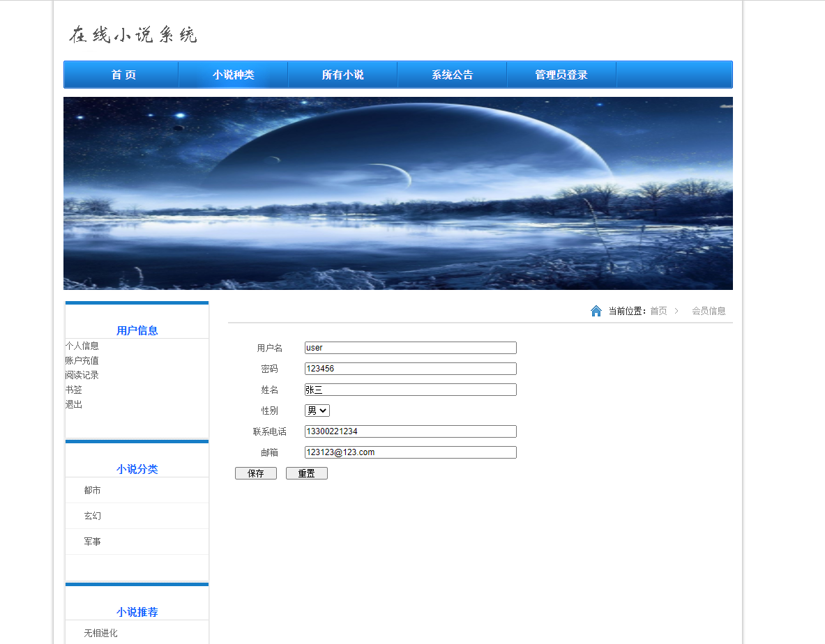Switch to the 所有小说 tab
Viewport: 825px width, 644px height.
point(342,73)
